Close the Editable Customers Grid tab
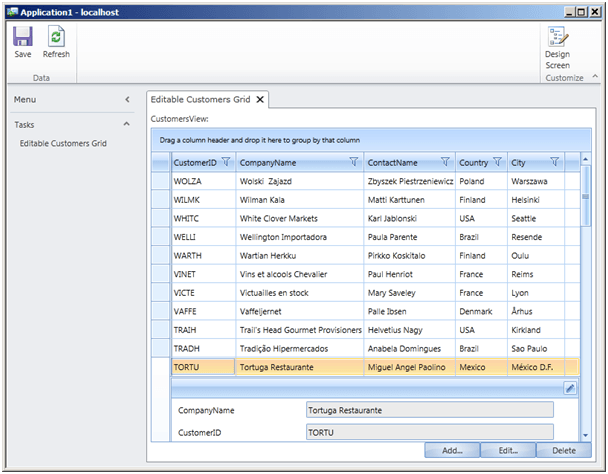Image resolution: width=608 pixels, height=474 pixels. pyautogui.click(x=260, y=100)
